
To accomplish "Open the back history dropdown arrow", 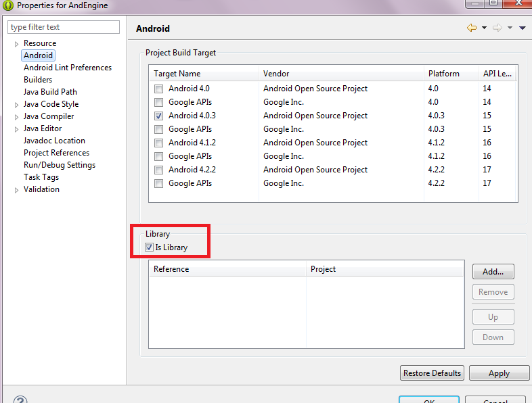I will (x=484, y=28).
